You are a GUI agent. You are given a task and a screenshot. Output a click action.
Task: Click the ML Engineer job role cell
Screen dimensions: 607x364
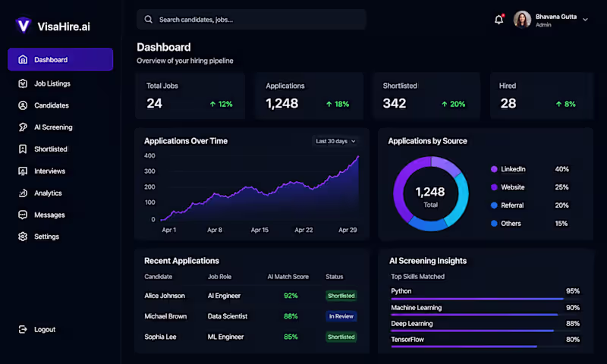point(225,337)
